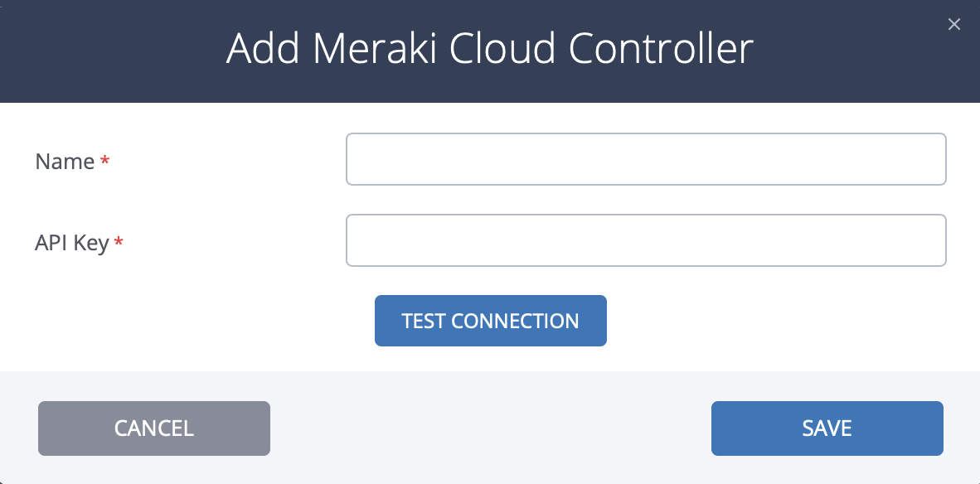
Task: Click the Name field label
Action: [x=65, y=162]
